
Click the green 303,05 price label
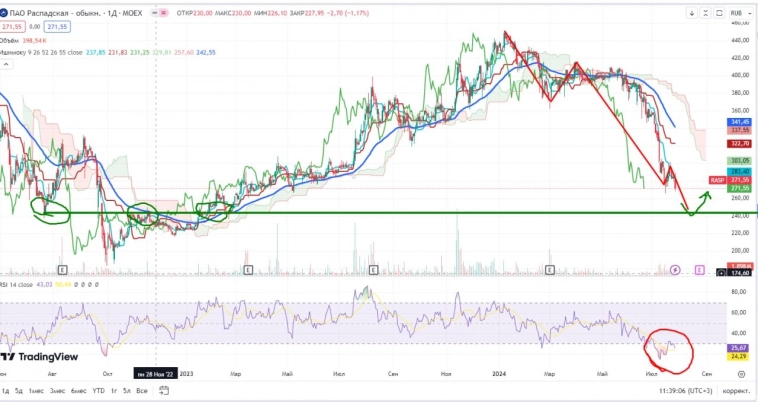[740, 160]
